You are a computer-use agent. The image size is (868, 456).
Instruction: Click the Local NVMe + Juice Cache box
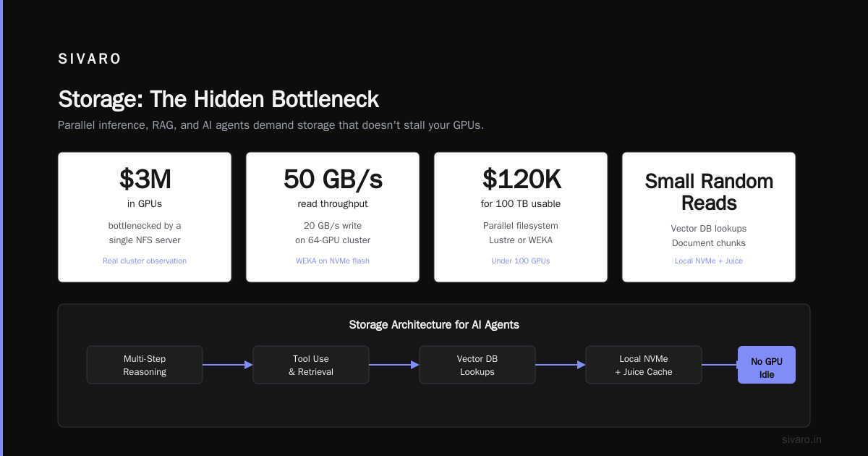644,365
